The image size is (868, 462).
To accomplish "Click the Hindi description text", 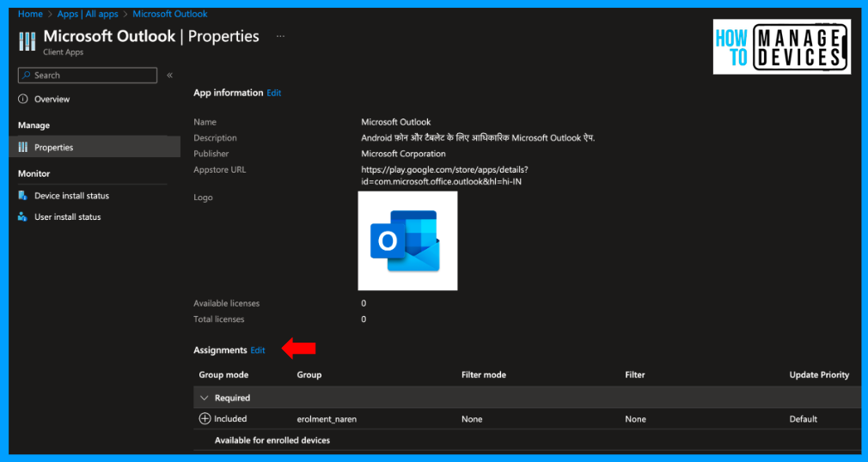I will pyautogui.click(x=479, y=137).
